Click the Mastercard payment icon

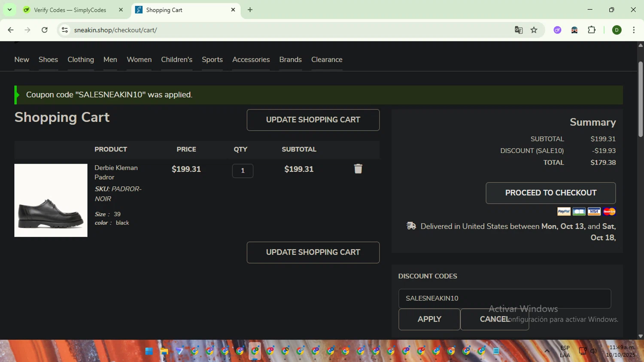click(x=609, y=211)
